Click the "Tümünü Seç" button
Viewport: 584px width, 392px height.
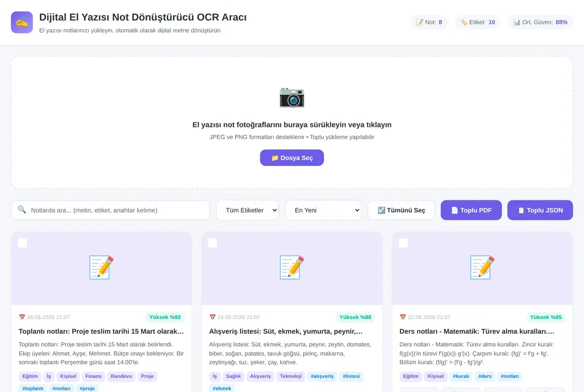pyautogui.click(x=401, y=210)
